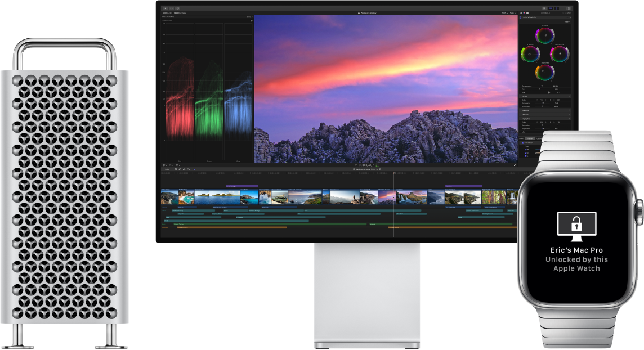
Task: Click the Insert clip edit icon
Action: 180,169
